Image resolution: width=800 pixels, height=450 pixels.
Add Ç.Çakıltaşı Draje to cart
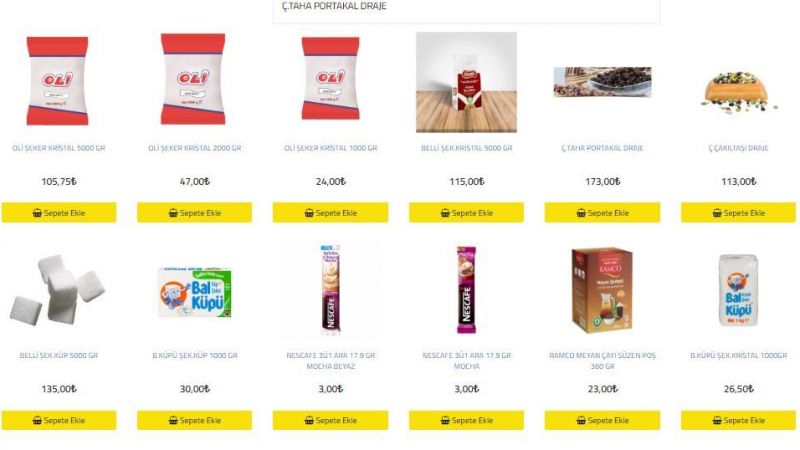tap(738, 213)
